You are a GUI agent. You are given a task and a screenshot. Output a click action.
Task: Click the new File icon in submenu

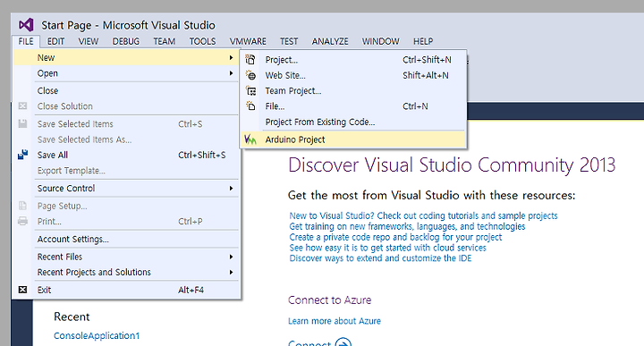tap(250, 106)
